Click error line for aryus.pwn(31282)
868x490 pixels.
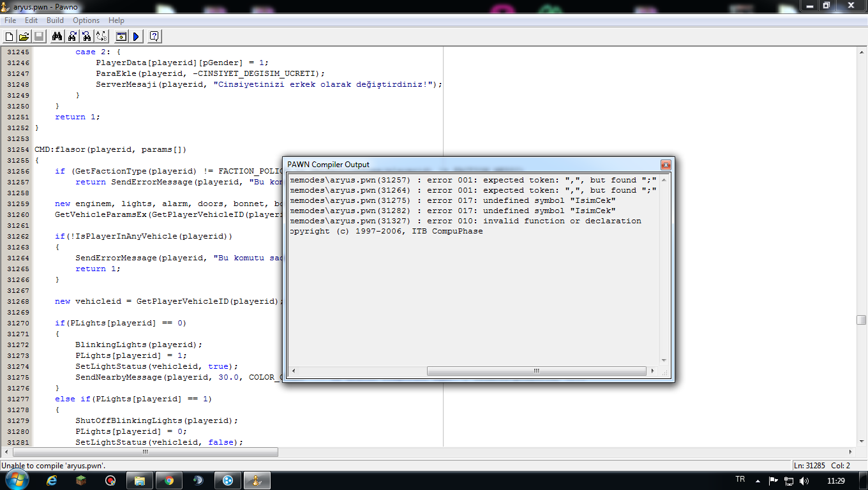(453, 211)
